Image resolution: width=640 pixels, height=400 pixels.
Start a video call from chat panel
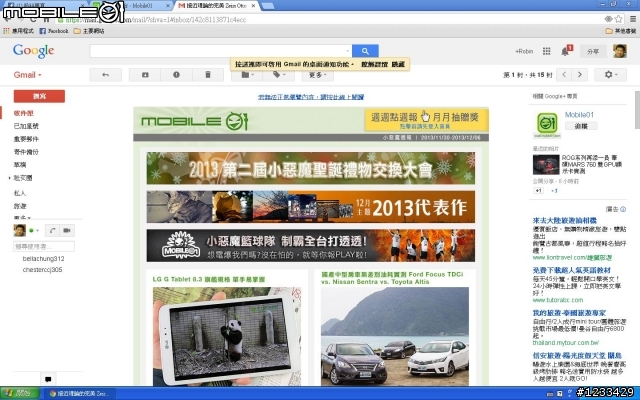coord(67,231)
